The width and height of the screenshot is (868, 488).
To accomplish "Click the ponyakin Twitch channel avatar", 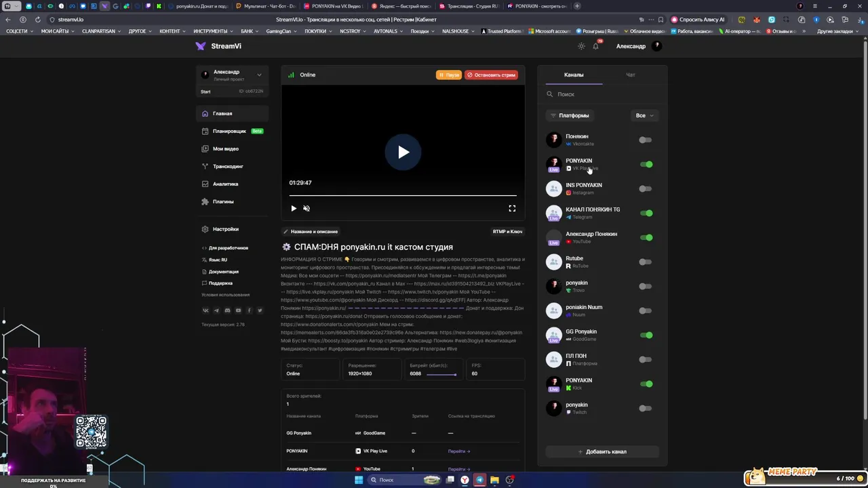I will click(554, 408).
